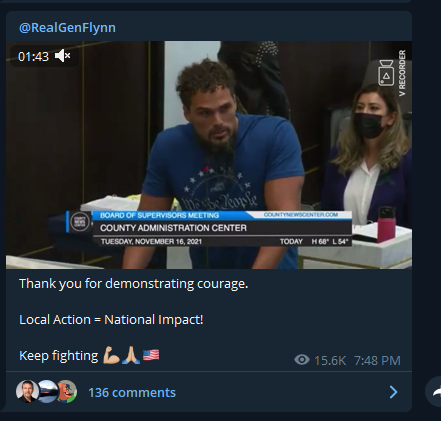Click the American flag emoji
Viewport: 441px width, 421px height.
click(151, 355)
